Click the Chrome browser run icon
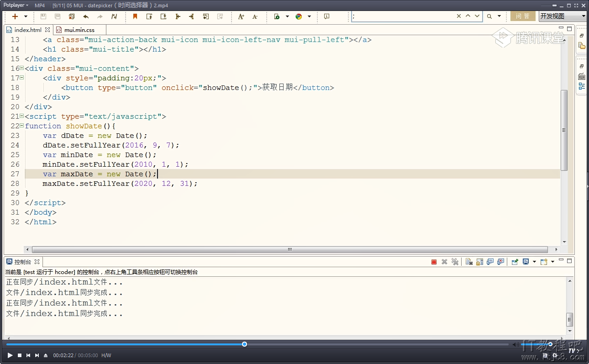Screen dimensions: 589x364 299,16
